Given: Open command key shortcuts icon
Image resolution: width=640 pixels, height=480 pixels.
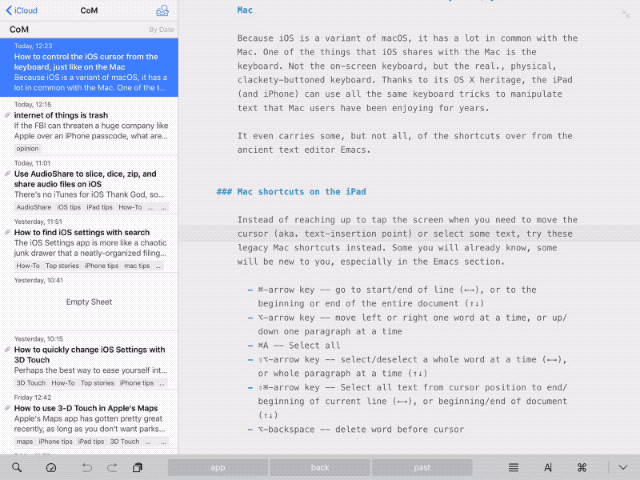Looking at the screenshot, I should coord(582,467).
